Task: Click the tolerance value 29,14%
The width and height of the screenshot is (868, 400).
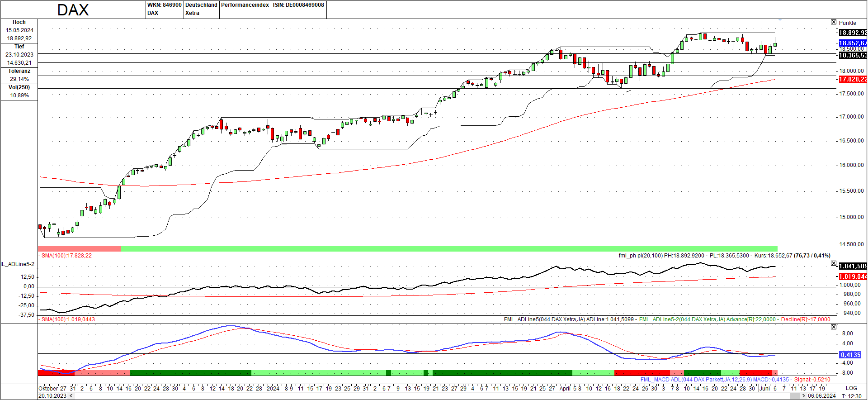Action: [19, 79]
